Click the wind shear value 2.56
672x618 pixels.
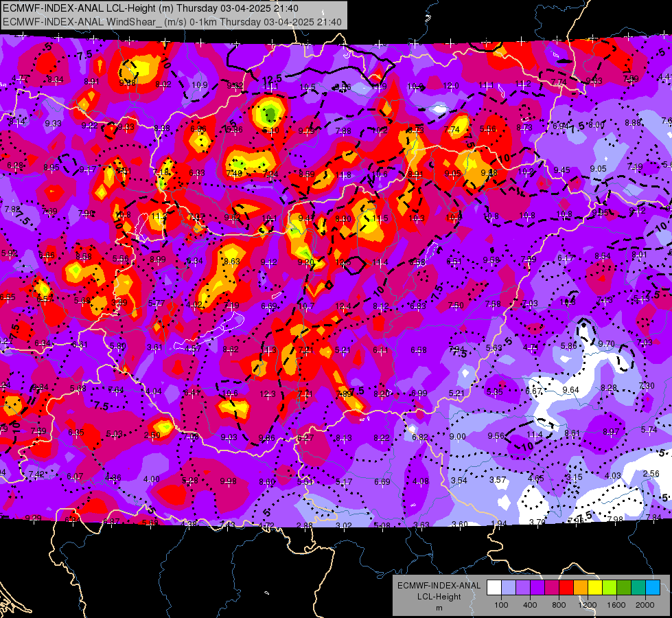tap(651, 474)
